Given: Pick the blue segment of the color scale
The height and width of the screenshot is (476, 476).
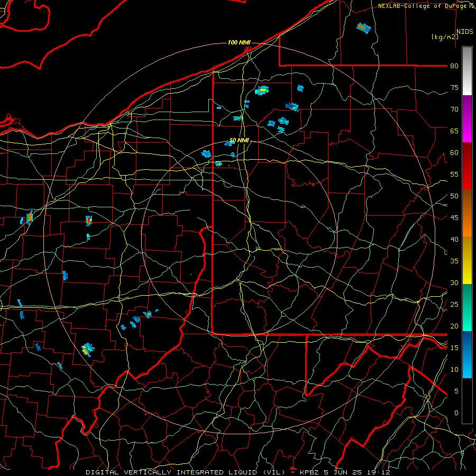Looking at the screenshot, I should (467, 354).
